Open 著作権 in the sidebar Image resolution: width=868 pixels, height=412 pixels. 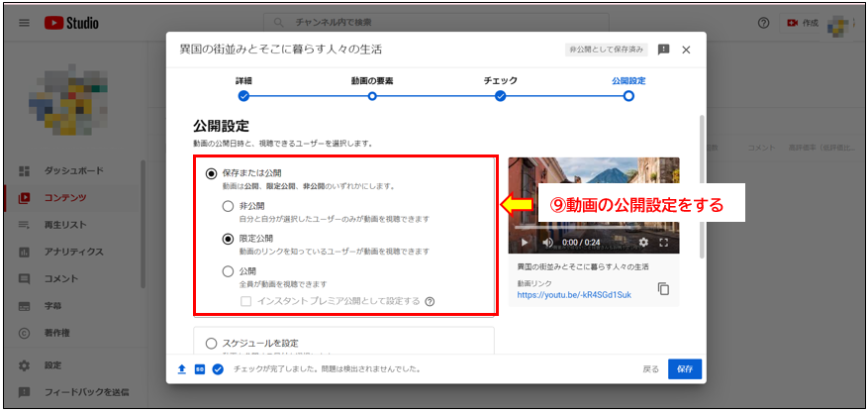[72, 333]
